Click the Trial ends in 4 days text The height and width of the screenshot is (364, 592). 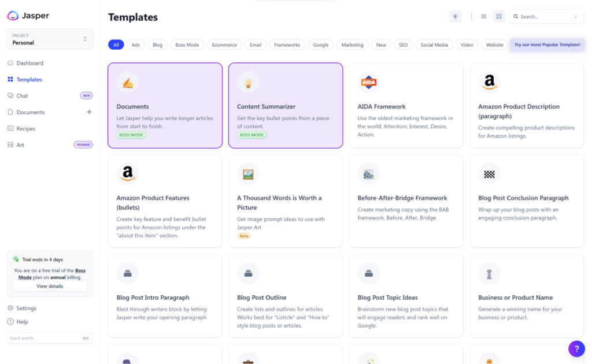coord(42,259)
